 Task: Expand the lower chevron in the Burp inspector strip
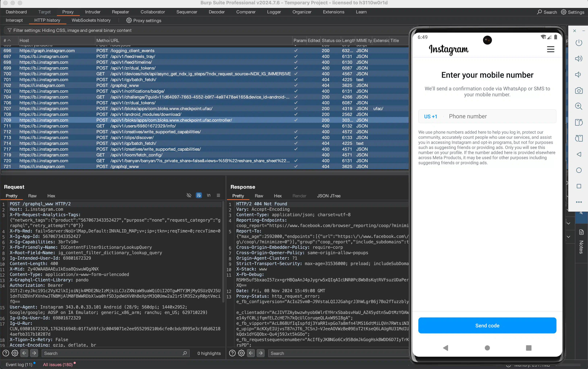click(x=568, y=237)
